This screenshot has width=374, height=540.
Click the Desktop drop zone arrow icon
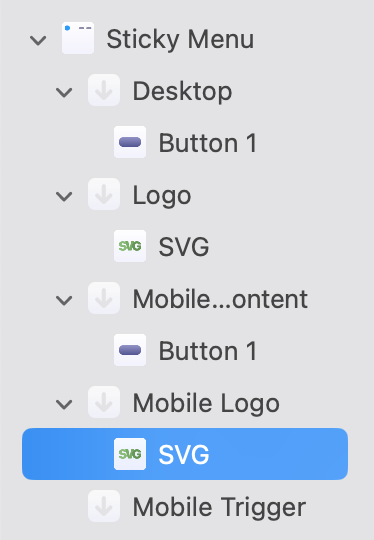point(104,90)
